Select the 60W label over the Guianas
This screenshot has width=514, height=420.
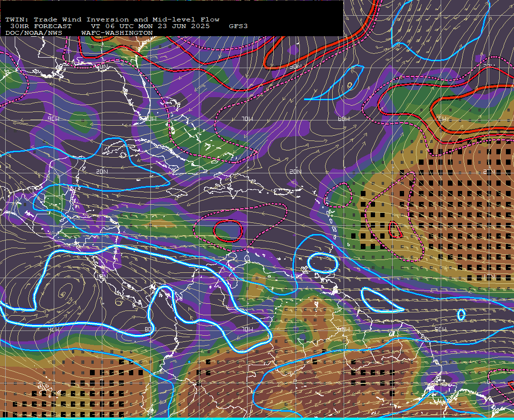tap(344, 329)
